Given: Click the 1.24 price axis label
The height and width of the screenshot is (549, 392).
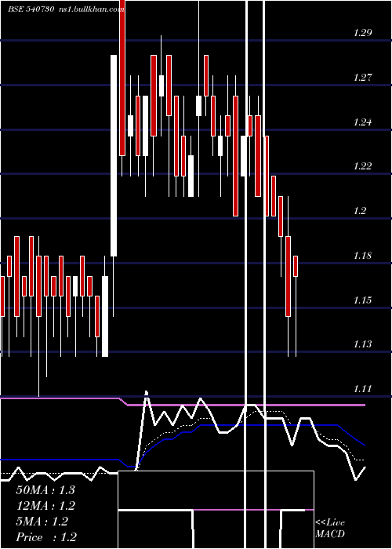Looking at the screenshot, I should 362,122.
